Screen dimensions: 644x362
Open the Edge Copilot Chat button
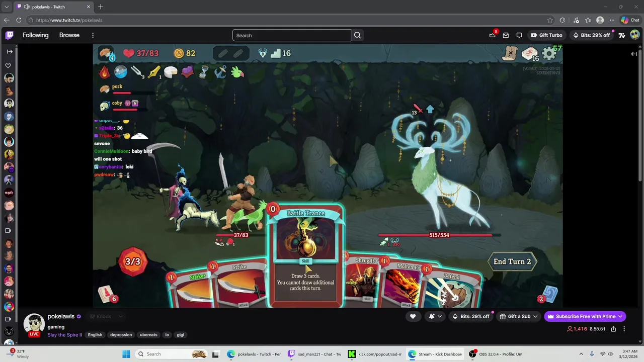pyautogui.click(x=630, y=20)
